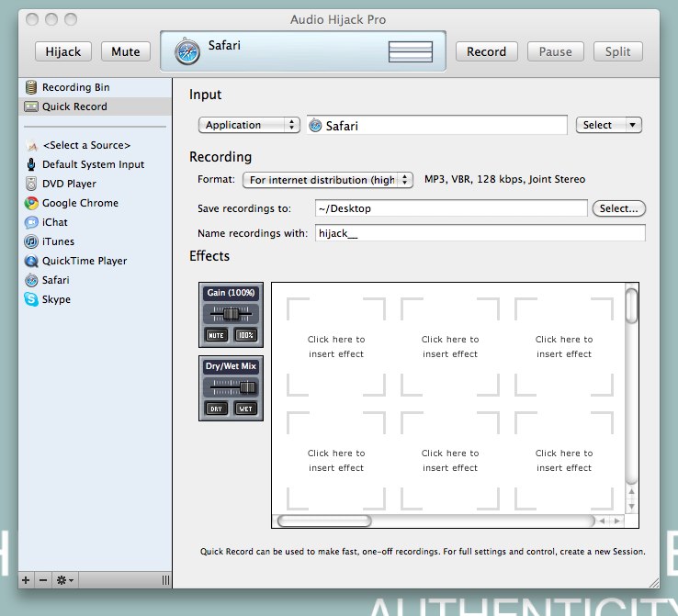Image resolution: width=678 pixels, height=616 pixels.
Task: Click the Safari compass icon in sidebar
Action: pos(31,280)
